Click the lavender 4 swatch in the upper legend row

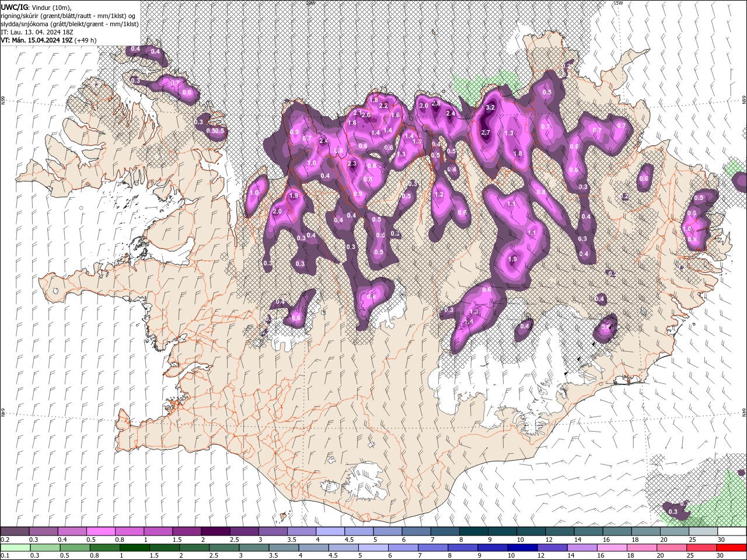point(330,531)
